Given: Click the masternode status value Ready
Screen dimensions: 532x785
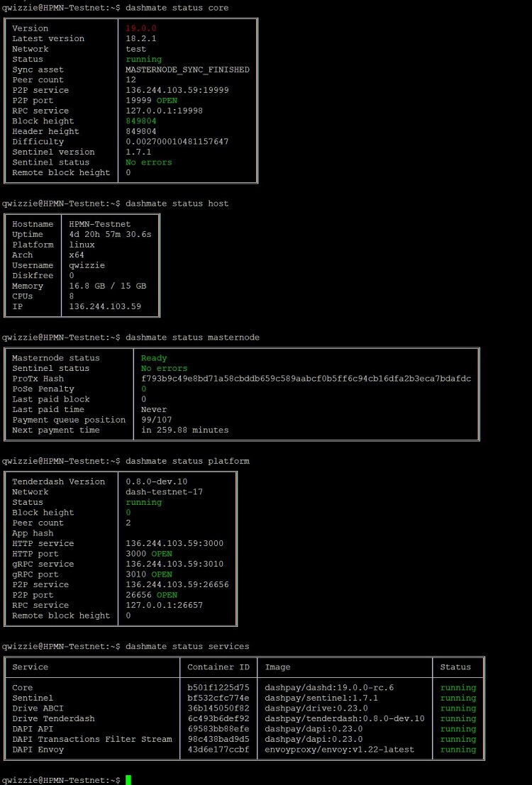Looking at the screenshot, I should [x=154, y=358].
